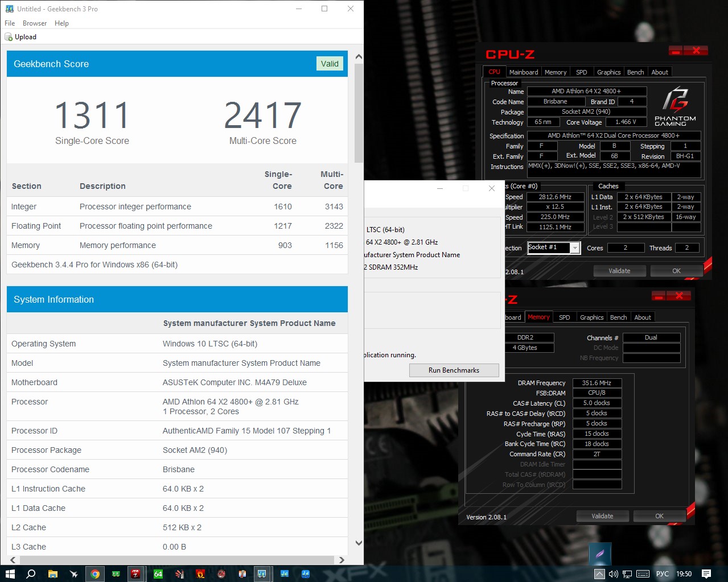Click Validate in the lower CPU-Z window

602,516
